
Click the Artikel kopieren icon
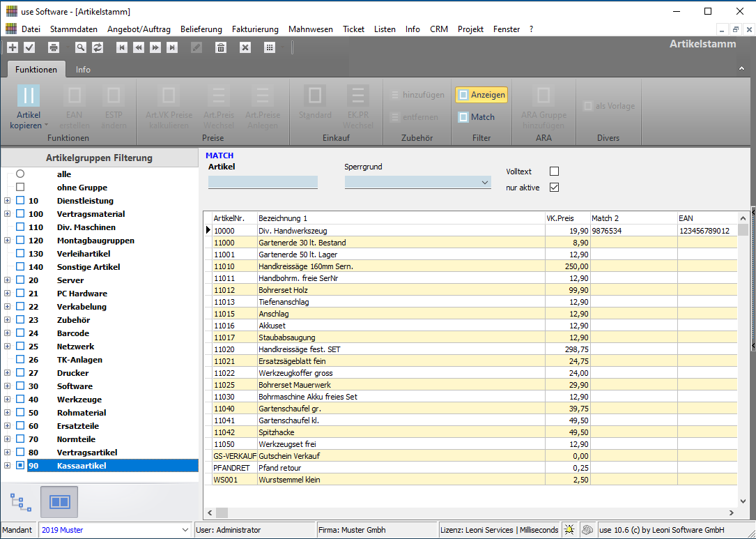pyautogui.click(x=29, y=96)
